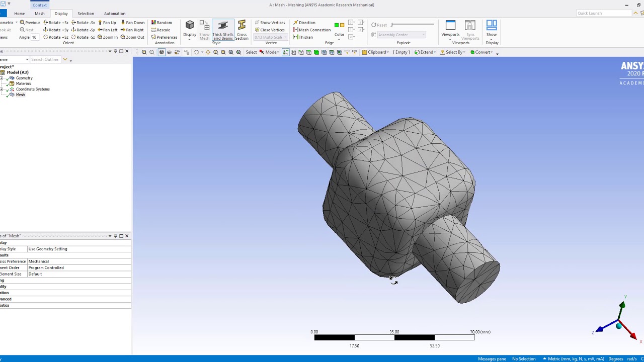Click the Search Outline input field
This screenshot has height=362, width=644.
(x=45, y=59)
